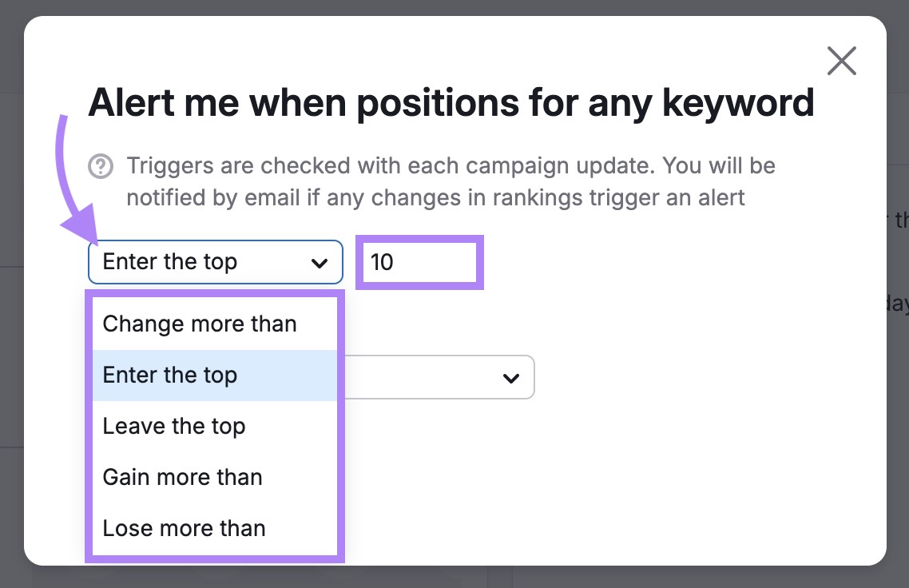Viewport: 909px width, 588px height.
Task: Select Lose more than from the list
Action: [x=184, y=528]
